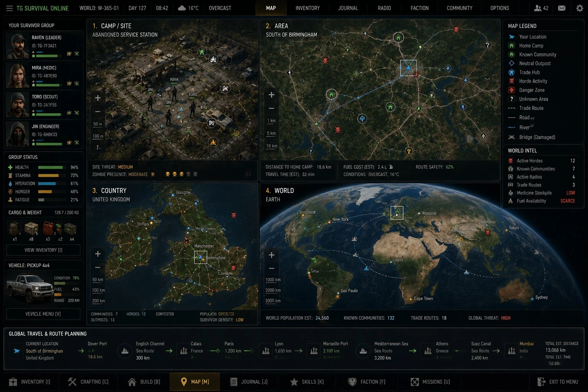Open settings gear icon in top bar
Image resolution: width=588 pixels, height=392 pixels.
580,8
